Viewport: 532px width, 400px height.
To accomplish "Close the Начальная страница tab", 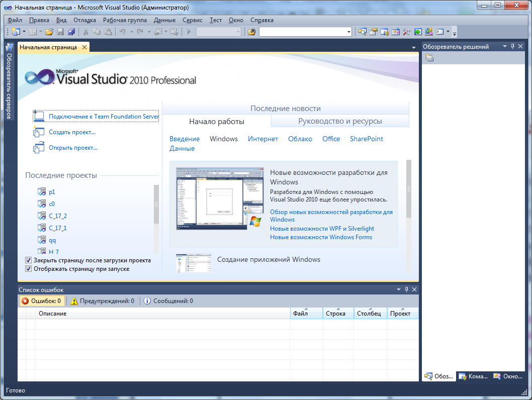I will point(84,47).
